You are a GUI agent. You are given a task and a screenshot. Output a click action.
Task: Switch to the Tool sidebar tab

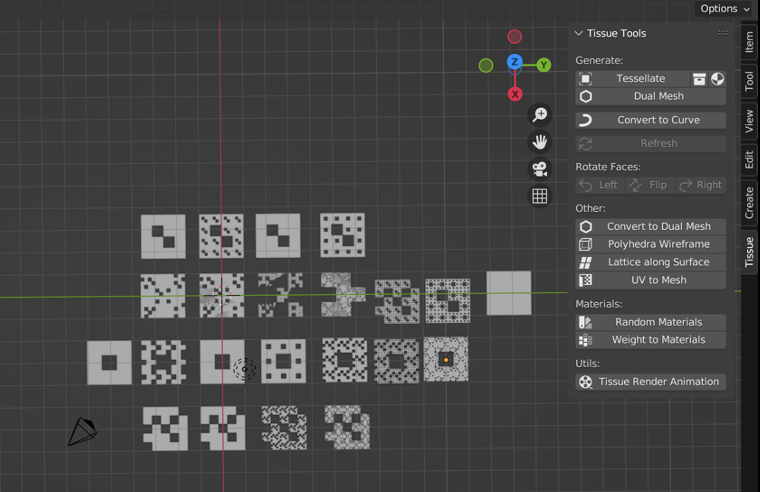[749, 81]
